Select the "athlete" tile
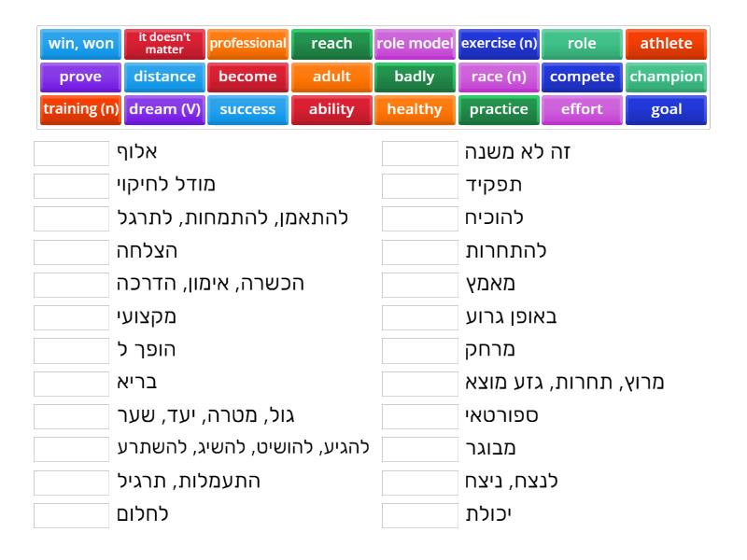Screen dimensions: 747x560 [666, 43]
